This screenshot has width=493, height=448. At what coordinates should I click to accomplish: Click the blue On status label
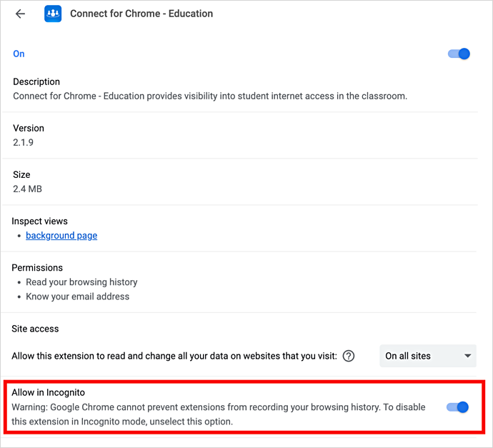pyautogui.click(x=19, y=54)
